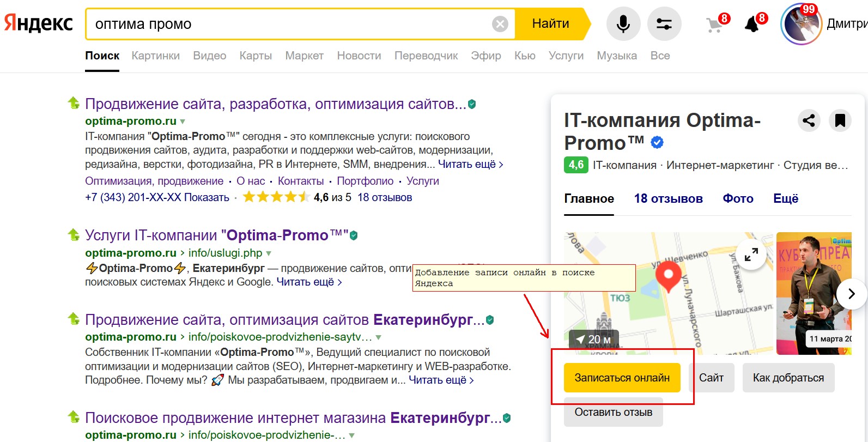868x442 pixels.
Task: Click the green arrow icon beside the first result
Action: [74, 103]
